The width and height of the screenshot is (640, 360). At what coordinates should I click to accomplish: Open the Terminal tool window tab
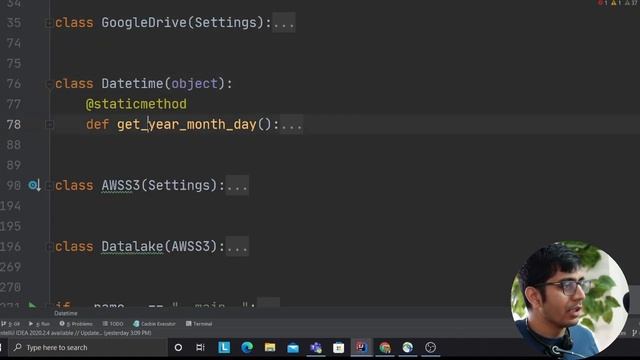click(199, 324)
